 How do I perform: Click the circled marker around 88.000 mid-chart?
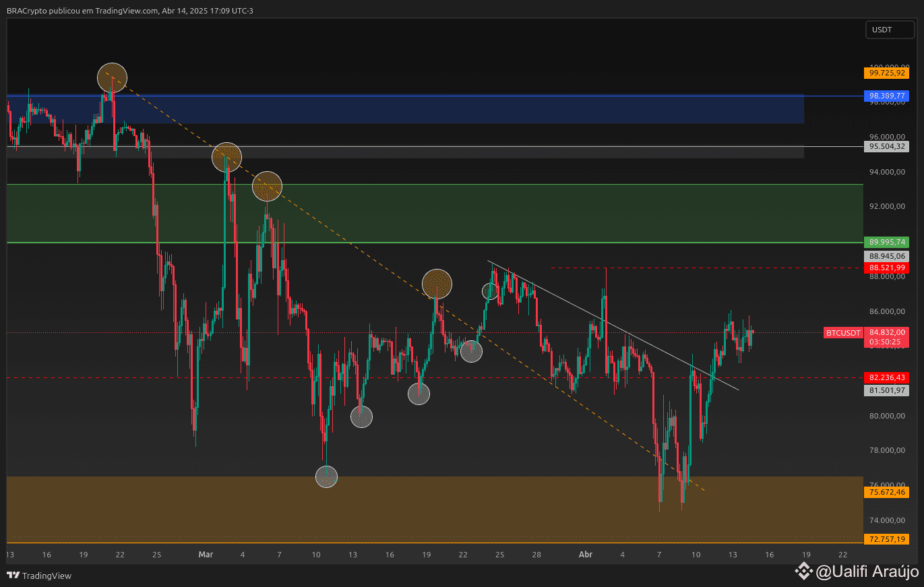(437, 284)
